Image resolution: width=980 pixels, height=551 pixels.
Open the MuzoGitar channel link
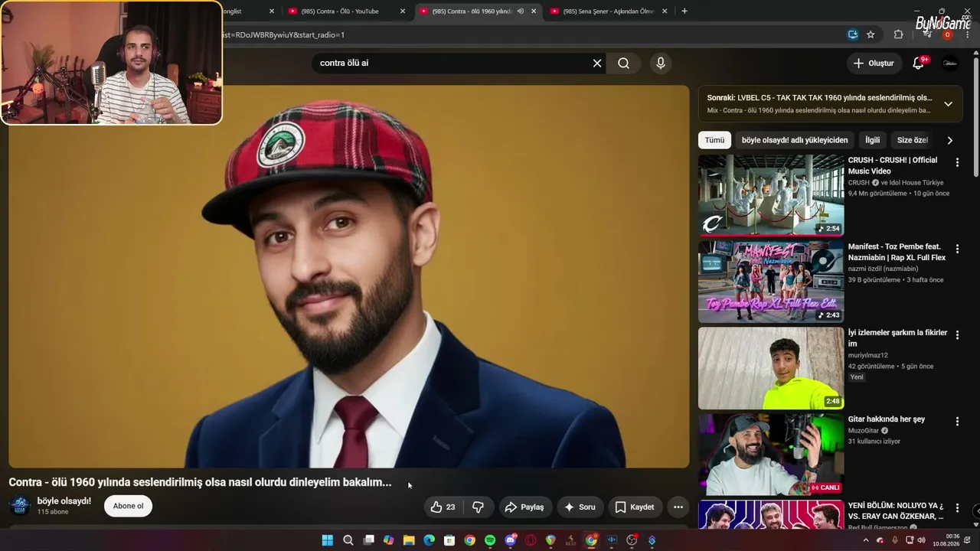(864, 431)
